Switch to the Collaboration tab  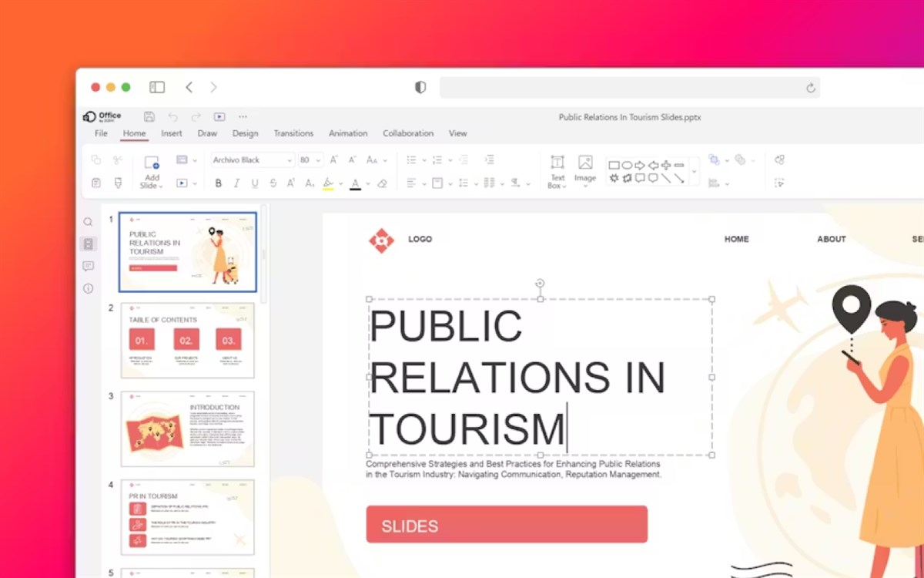[408, 133]
